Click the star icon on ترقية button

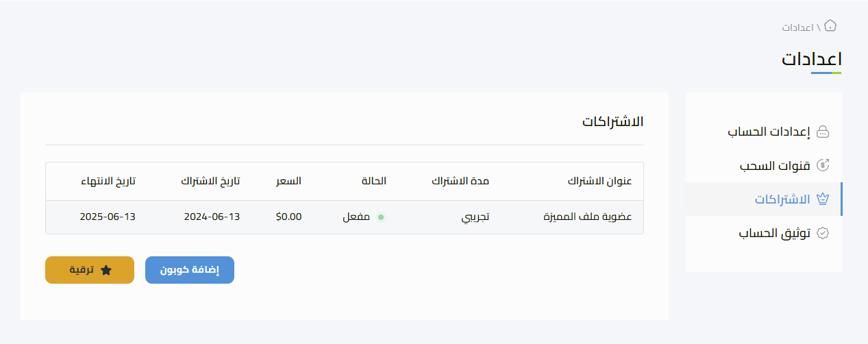click(x=106, y=270)
